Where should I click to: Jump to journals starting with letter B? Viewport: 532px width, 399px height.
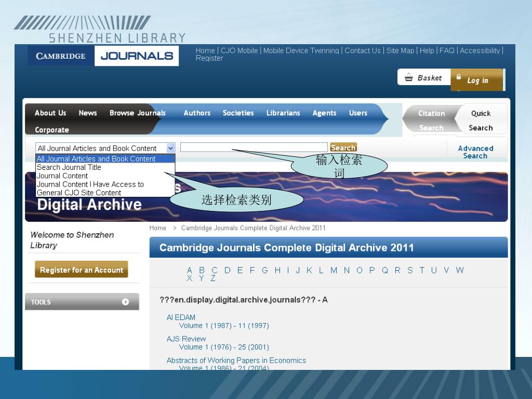pyautogui.click(x=202, y=270)
